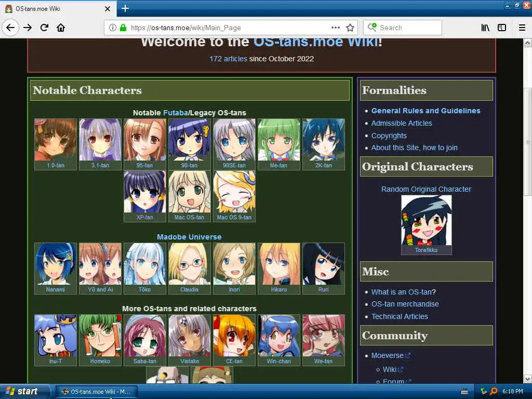
Task: Select the OS-tans.moe Wiki browser tab
Action: (x=58, y=9)
